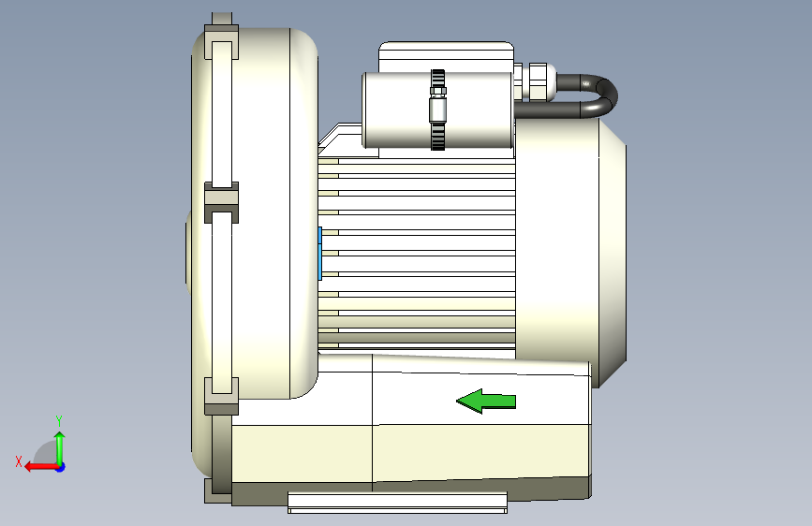Select the motor fan cover end cap
Screen dimensions: 812x526
(570, 252)
